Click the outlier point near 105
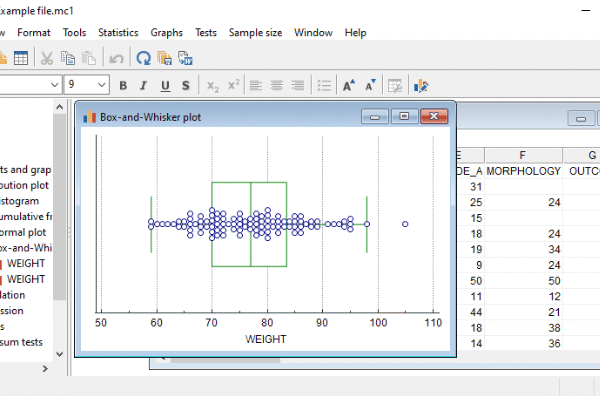This screenshot has width=600, height=396. [x=405, y=224]
